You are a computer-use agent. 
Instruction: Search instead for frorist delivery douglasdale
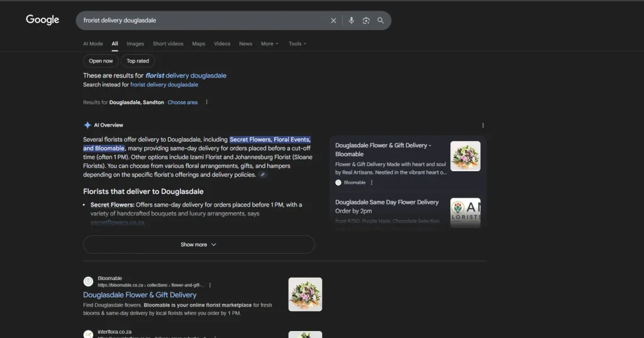point(164,85)
